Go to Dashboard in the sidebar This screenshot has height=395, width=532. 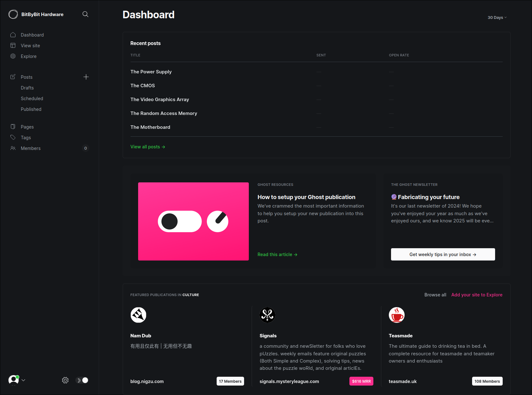click(32, 35)
